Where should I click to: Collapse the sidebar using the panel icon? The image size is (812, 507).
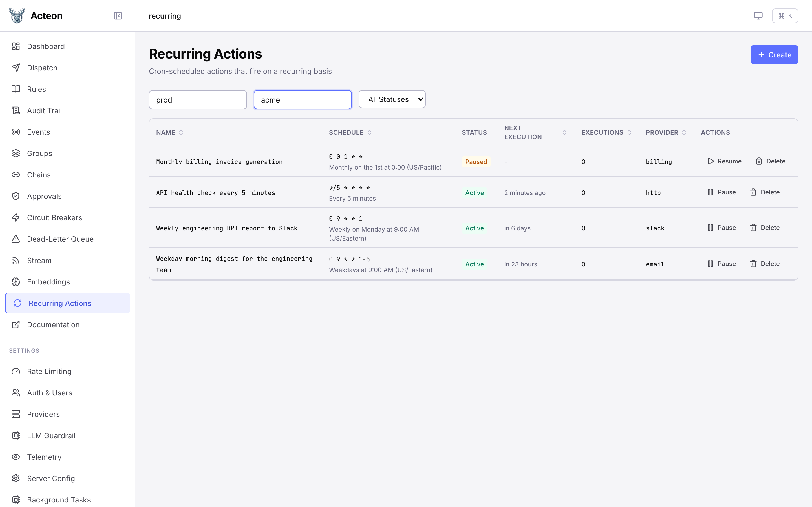(118, 15)
